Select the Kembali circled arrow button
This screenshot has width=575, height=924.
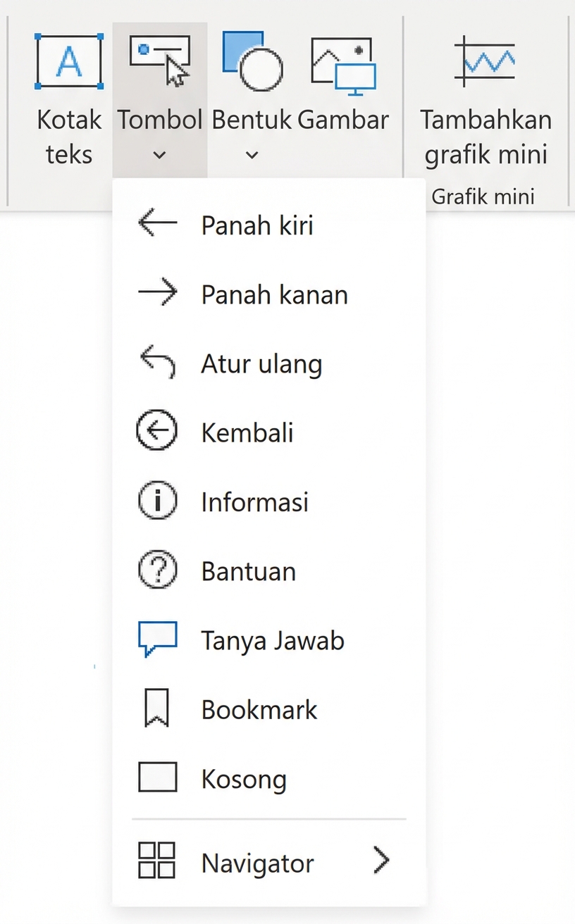point(247,432)
